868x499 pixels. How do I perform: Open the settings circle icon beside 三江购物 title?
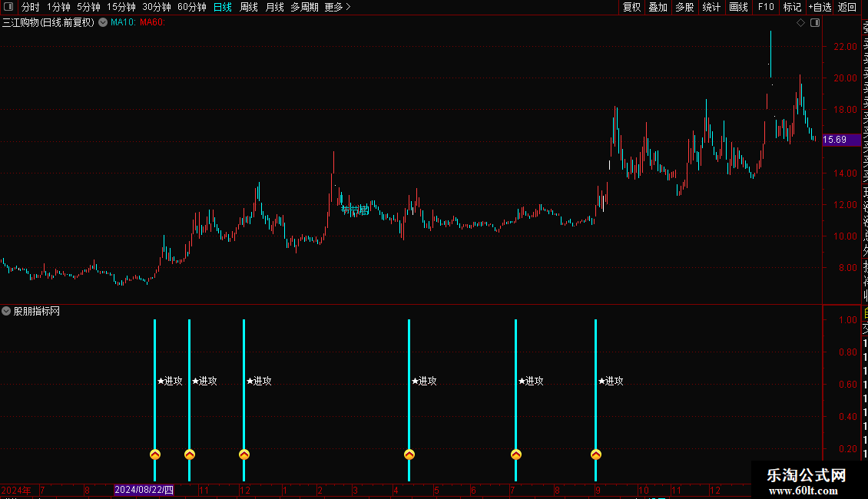pyautogui.click(x=103, y=22)
